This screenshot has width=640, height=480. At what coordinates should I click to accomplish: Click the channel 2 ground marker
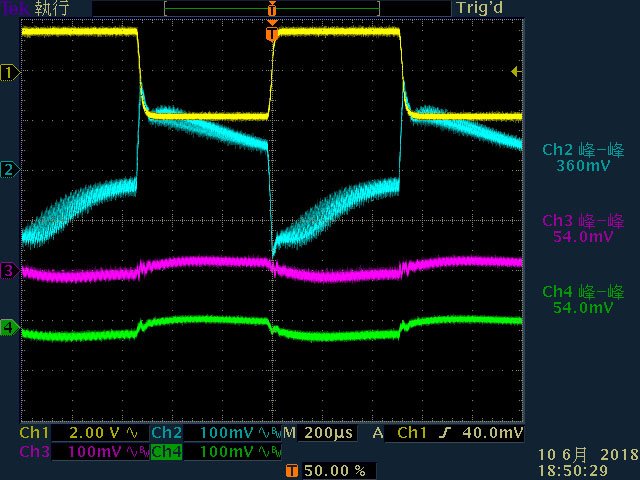[10, 169]
